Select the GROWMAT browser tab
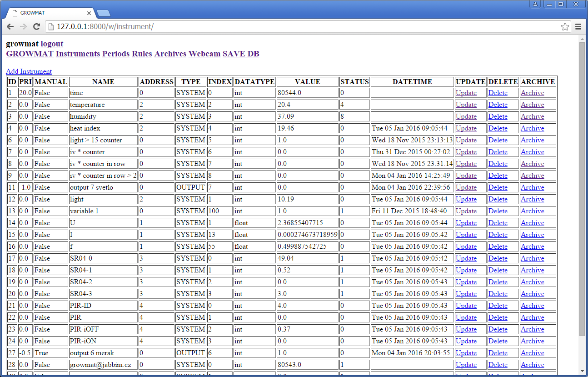This screenshot has height=377, width=588. 51,13
